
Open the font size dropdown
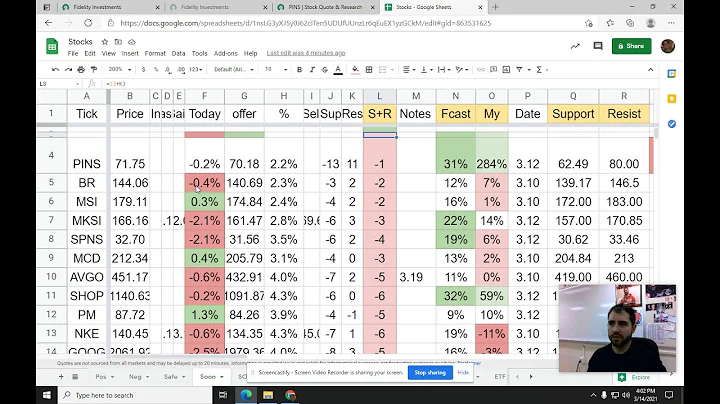point(276,70)
